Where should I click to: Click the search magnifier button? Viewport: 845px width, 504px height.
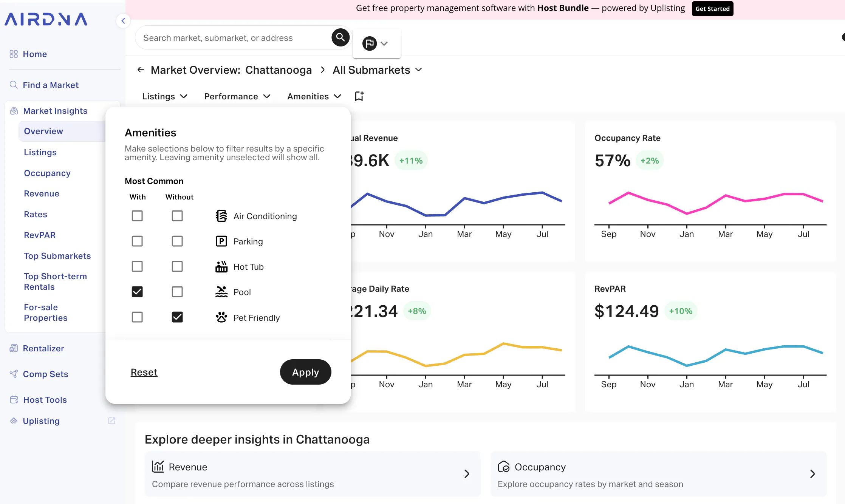(x=340, y=37)
